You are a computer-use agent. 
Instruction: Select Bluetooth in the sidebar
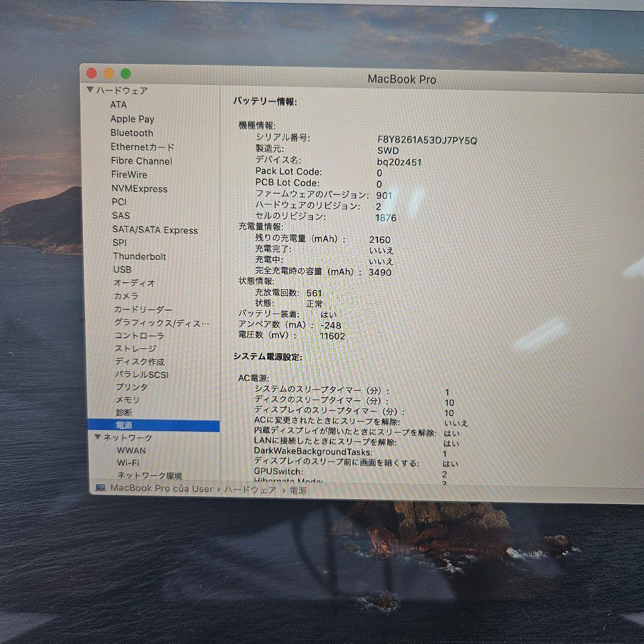tap(132, 133)
